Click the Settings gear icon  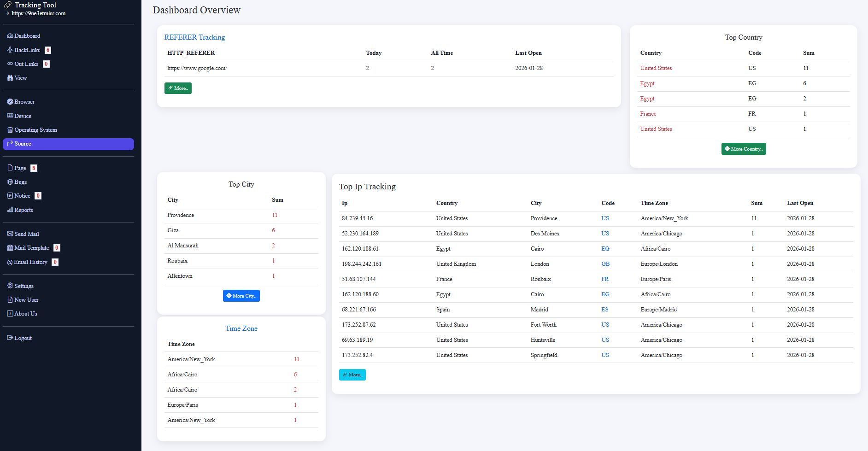pyautogui.click(x=10, y=286)
